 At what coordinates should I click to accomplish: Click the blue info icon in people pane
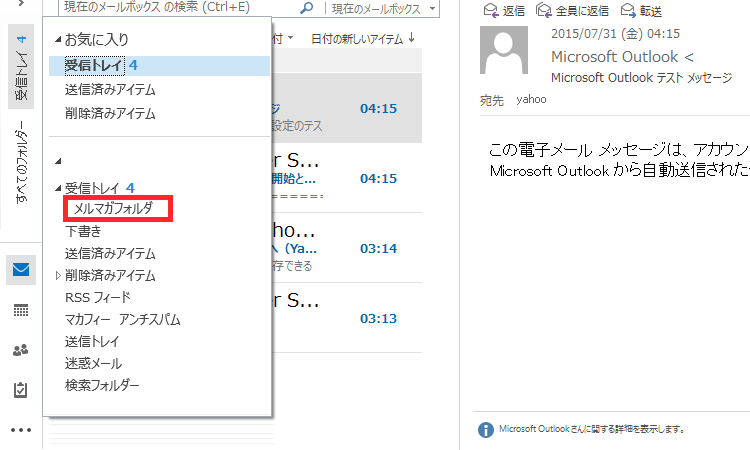[486, 429]
